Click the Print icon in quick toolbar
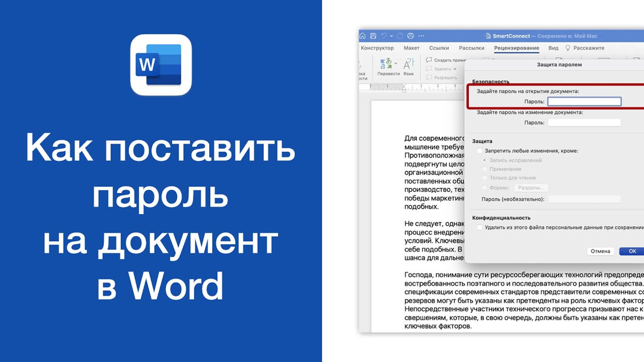 (x=410, y=36)
